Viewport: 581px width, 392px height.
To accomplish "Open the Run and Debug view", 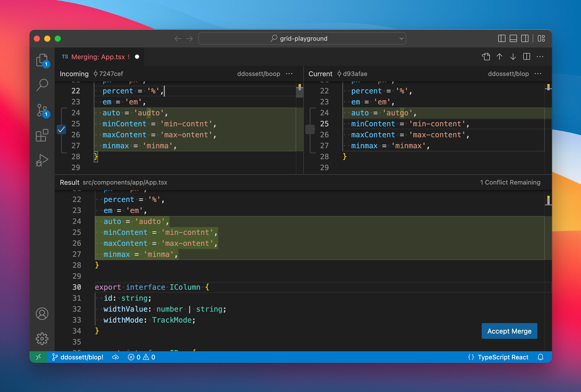I will pyautogui.click(x=42, y=160).
